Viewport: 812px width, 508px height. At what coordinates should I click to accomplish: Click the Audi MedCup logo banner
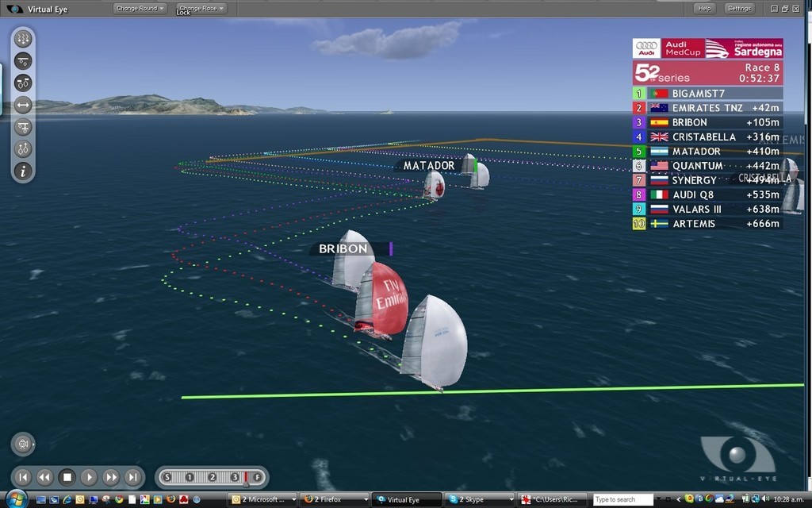point(707,48)
